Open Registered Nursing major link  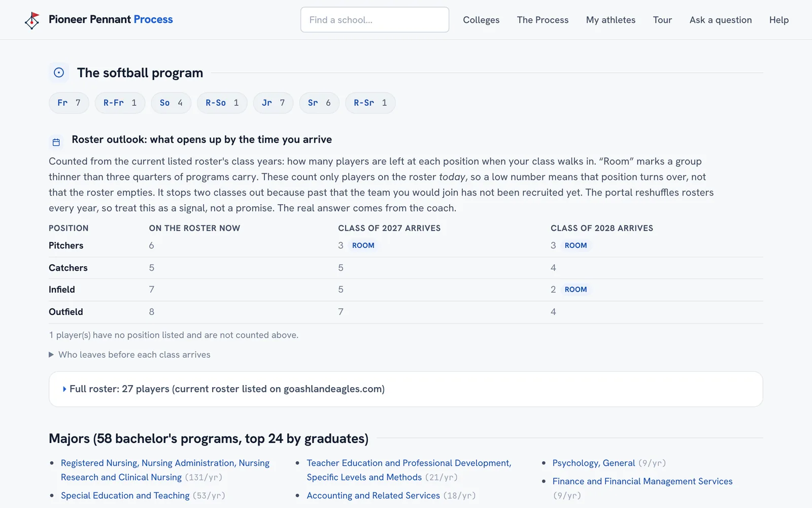pos(165,470)
